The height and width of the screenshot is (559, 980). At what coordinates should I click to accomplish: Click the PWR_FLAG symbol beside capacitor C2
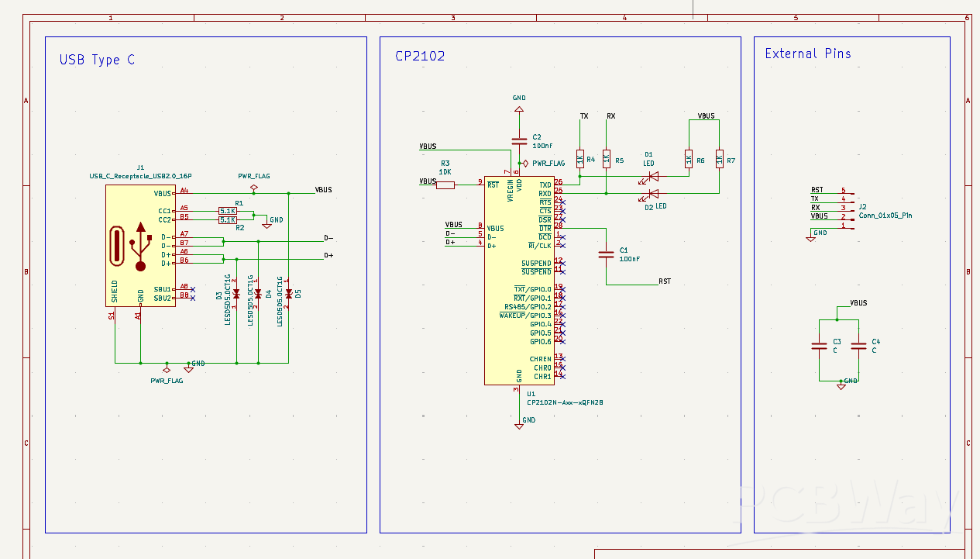pos(524,163)
